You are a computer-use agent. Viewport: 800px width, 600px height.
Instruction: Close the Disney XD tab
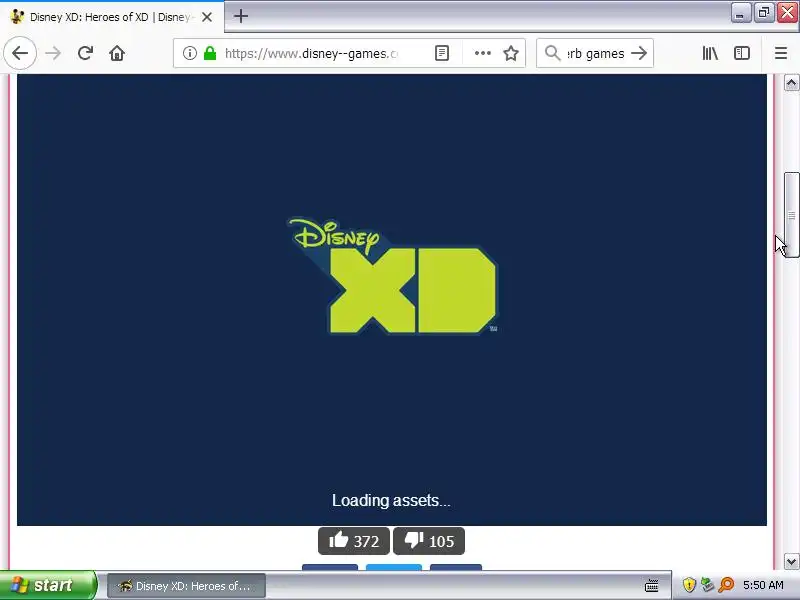point(207,17)
